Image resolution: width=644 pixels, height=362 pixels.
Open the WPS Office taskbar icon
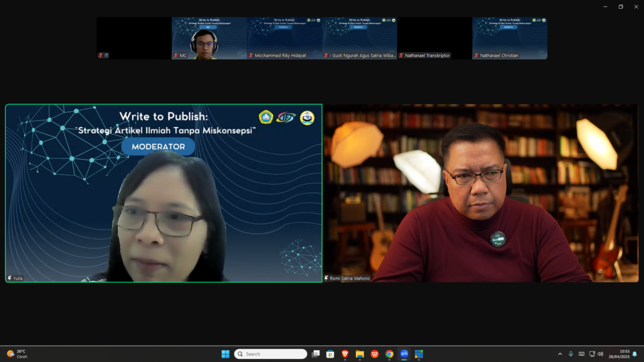375,354
